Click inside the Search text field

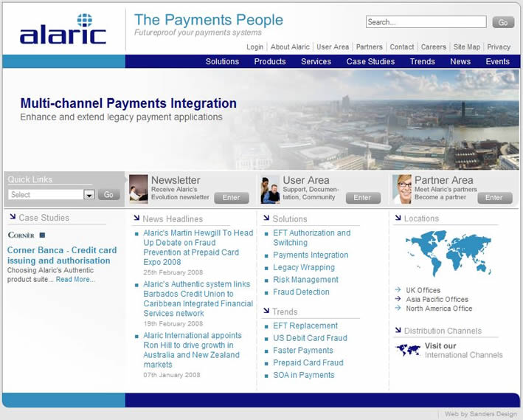(426, 22)
